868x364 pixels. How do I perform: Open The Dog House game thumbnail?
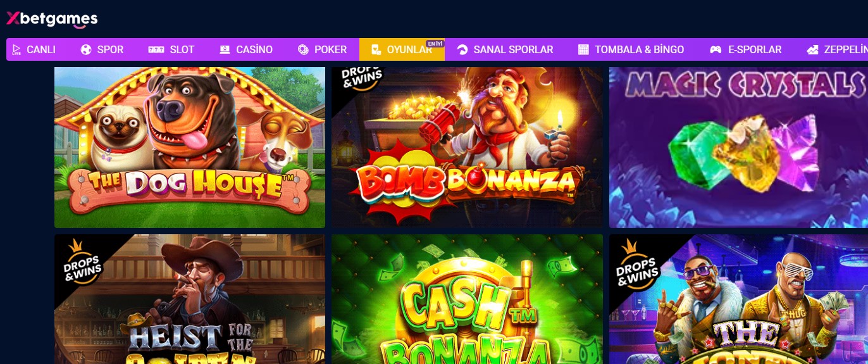pyautogui.click(x=190, y=147)
